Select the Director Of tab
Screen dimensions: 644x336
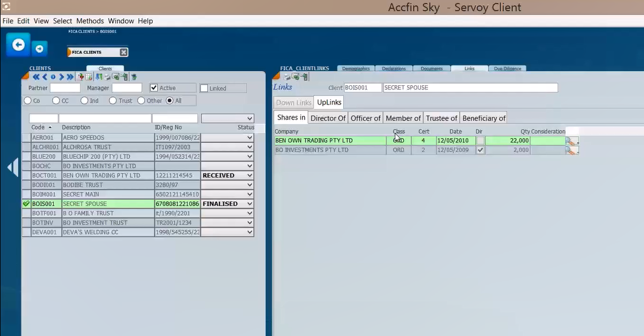coord(328,118)
